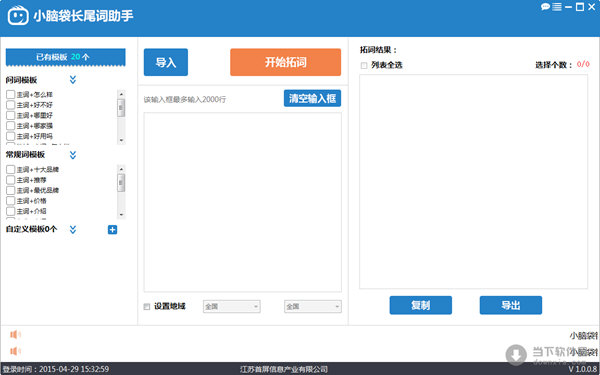The width and height of the screenshot is (600, 375).
Task: Click the 常规词模板 section heading
Action: (x=25, y=155)
